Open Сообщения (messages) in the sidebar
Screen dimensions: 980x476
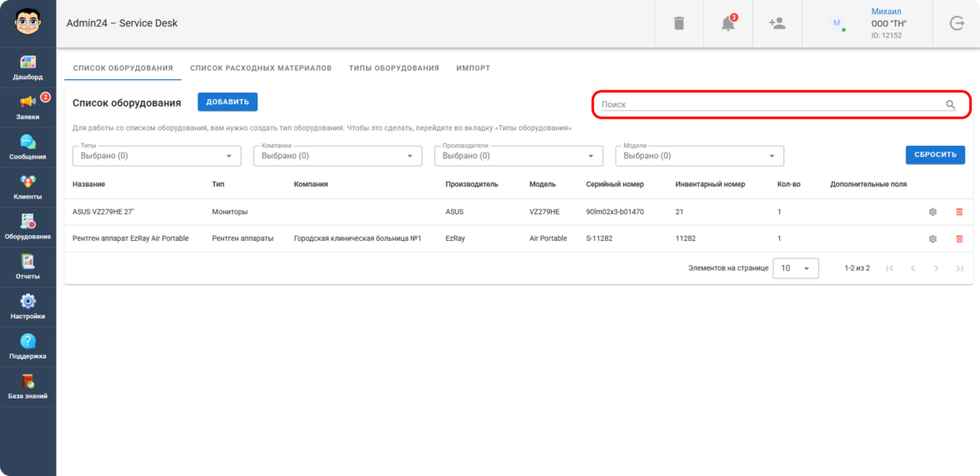tap(27, 146)
